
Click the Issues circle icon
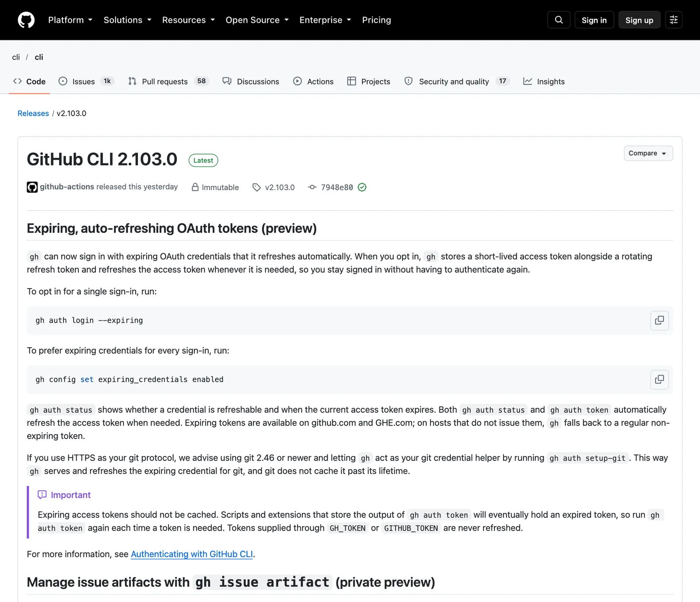pyautogui.click(x=63, y=81)
